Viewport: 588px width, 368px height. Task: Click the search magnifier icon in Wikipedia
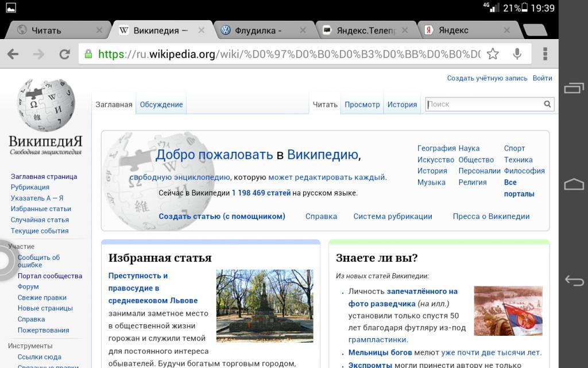pyautogui.click(x=547, y=104)
